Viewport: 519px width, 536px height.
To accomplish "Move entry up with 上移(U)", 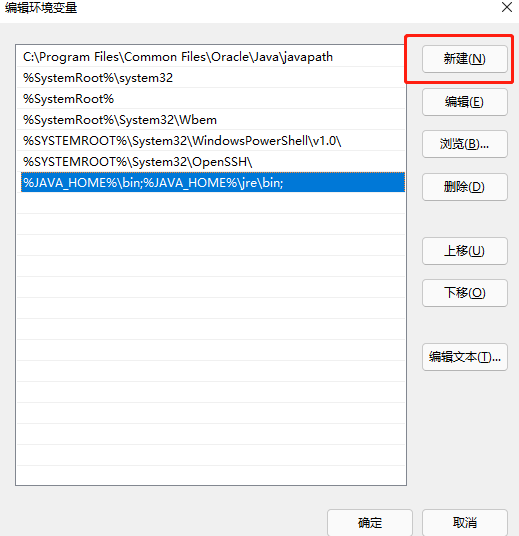I will tap(465, 251).
